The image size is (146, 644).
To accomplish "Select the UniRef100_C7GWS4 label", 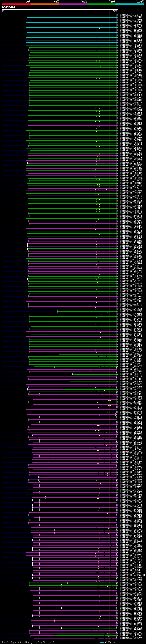I will 131,110.
